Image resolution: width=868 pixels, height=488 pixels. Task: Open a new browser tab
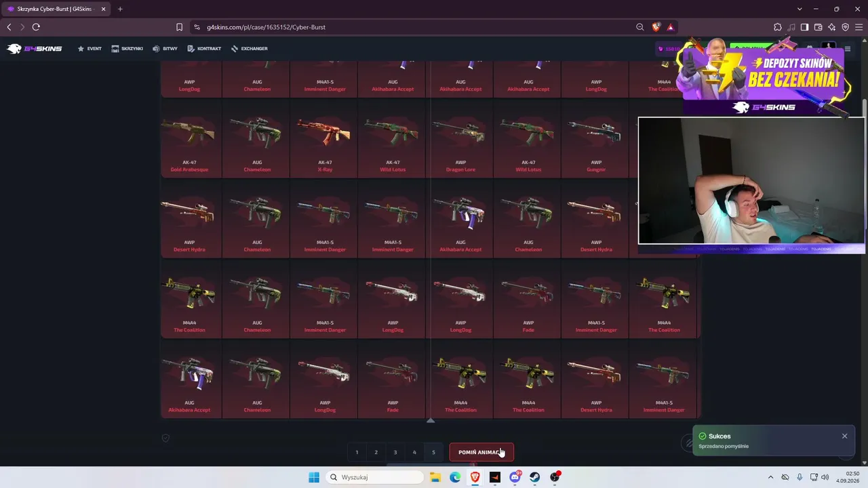pyautogui.click(x=120, y=9)
